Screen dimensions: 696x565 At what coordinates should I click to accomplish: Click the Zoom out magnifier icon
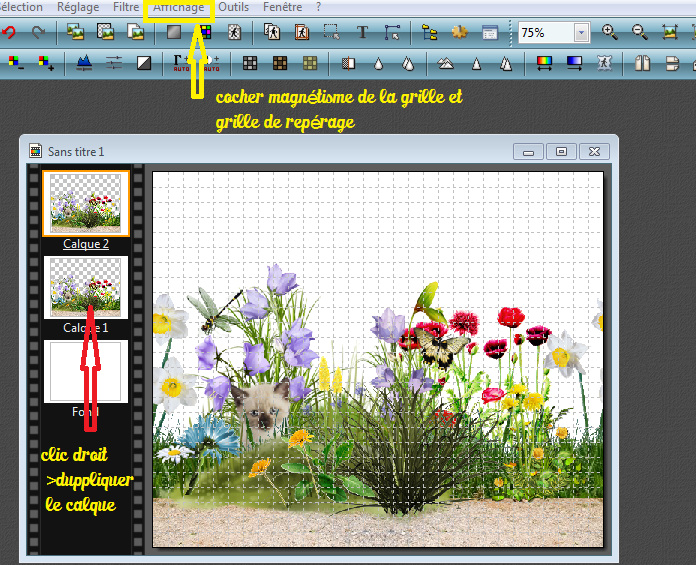click(640, 32)
